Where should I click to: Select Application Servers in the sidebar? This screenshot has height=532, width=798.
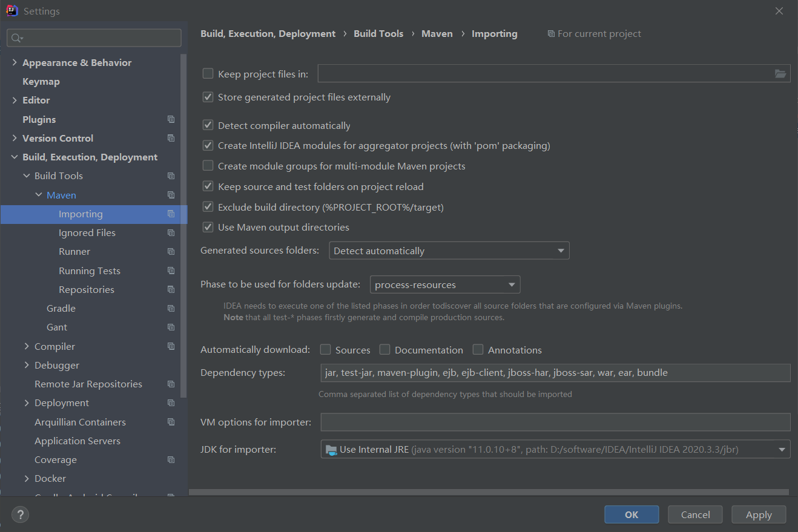(x=77, y=441)
